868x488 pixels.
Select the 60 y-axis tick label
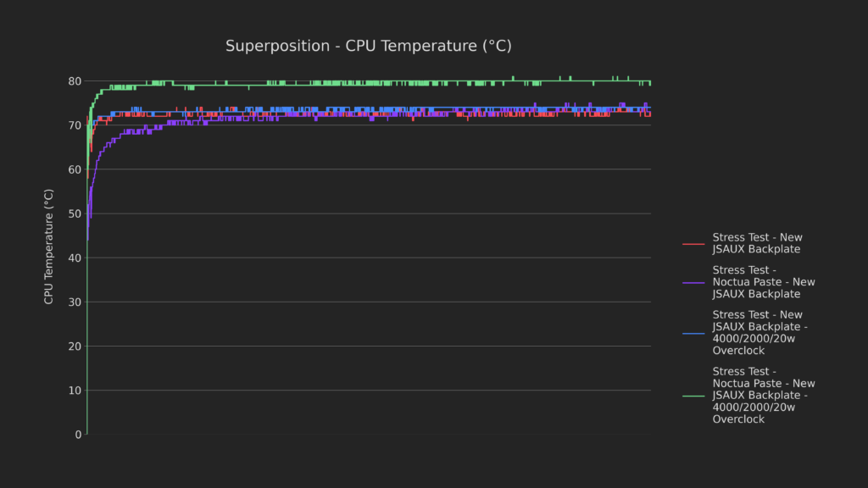[x=75, y=169]
